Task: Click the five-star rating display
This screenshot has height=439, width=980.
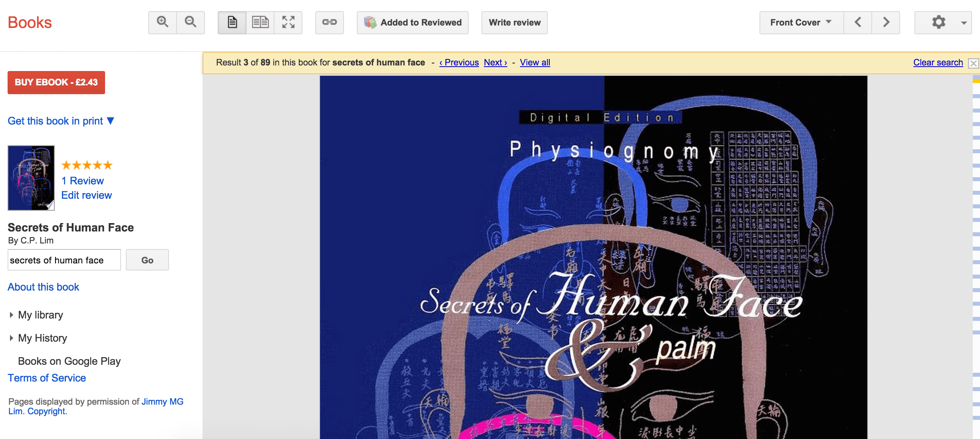Action: pos(87,165)
